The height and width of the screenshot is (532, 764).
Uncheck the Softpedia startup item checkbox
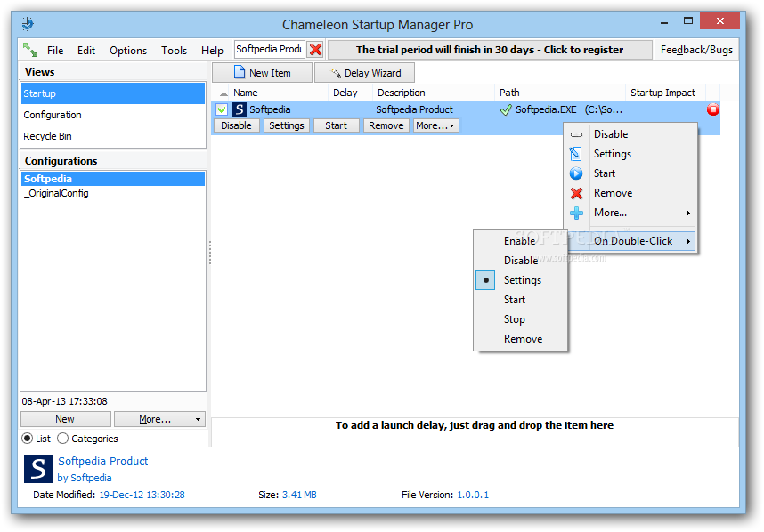coord(222,109)
